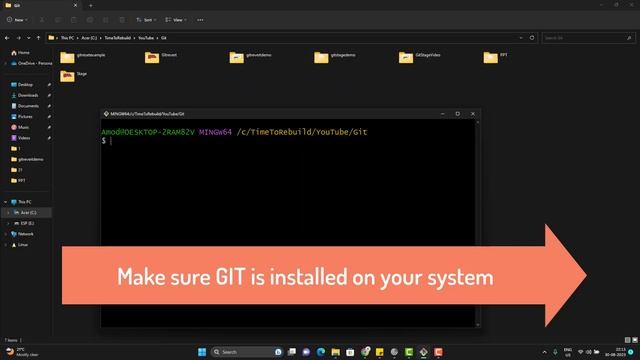Image resolution: width=640 pixels, height=360 pixels.
Task: Click the Git Bash terminal prompt area
Action: [x=288, y=223]
